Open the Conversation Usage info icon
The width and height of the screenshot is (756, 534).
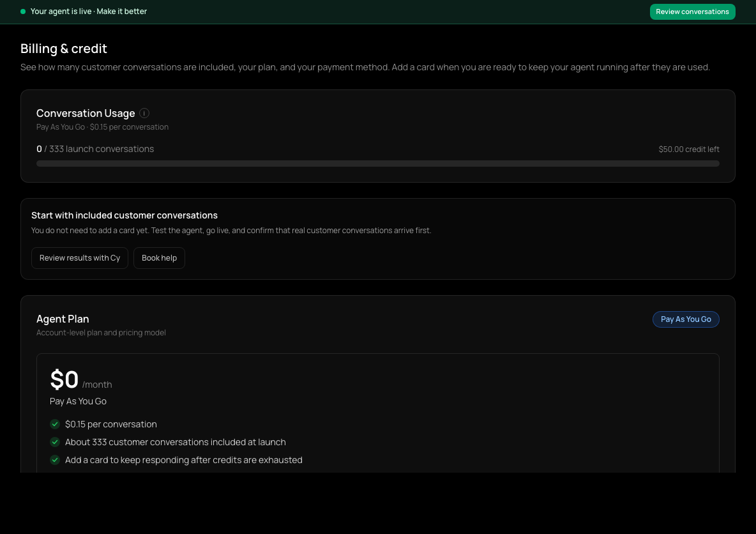[x=144, y=113]
